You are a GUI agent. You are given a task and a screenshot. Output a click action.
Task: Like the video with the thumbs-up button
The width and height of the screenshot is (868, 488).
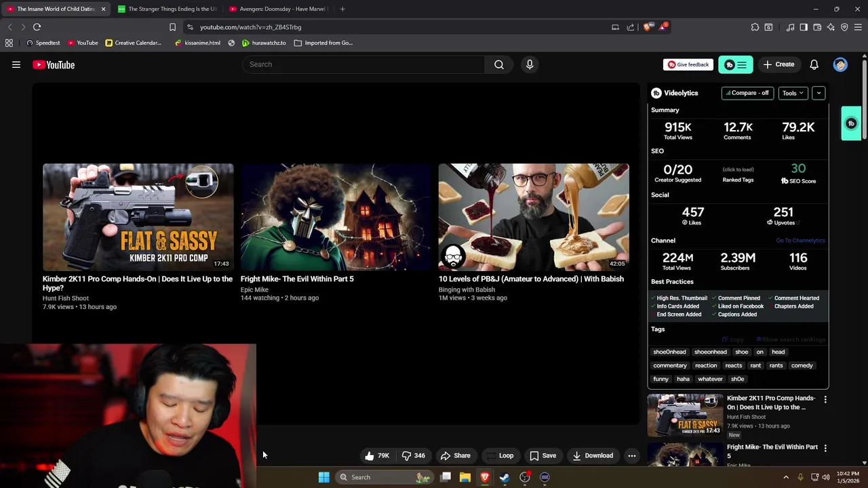pyautogui.click(x=377, y=455)
